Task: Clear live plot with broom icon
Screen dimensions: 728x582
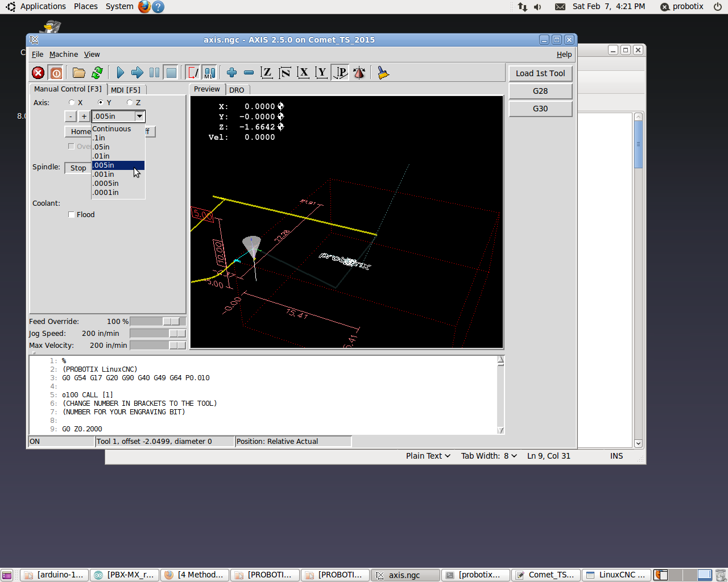Action: 383,73
